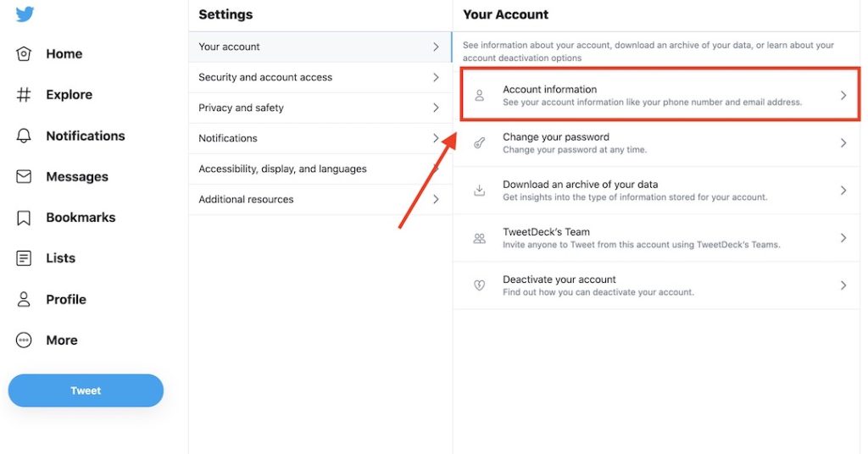868x454 pixels.
Task: Open Bookmarks via the bookmark icon
Action: point(24,218)
